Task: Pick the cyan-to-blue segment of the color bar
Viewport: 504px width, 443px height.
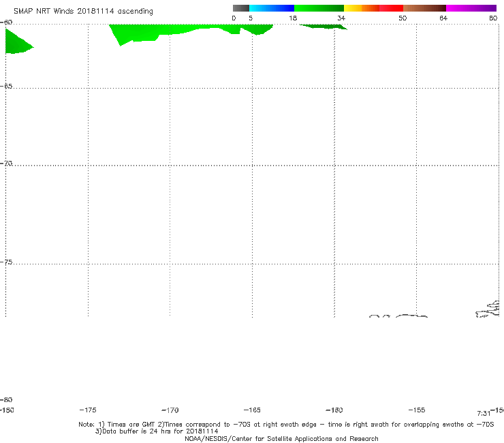Action: 272,8
